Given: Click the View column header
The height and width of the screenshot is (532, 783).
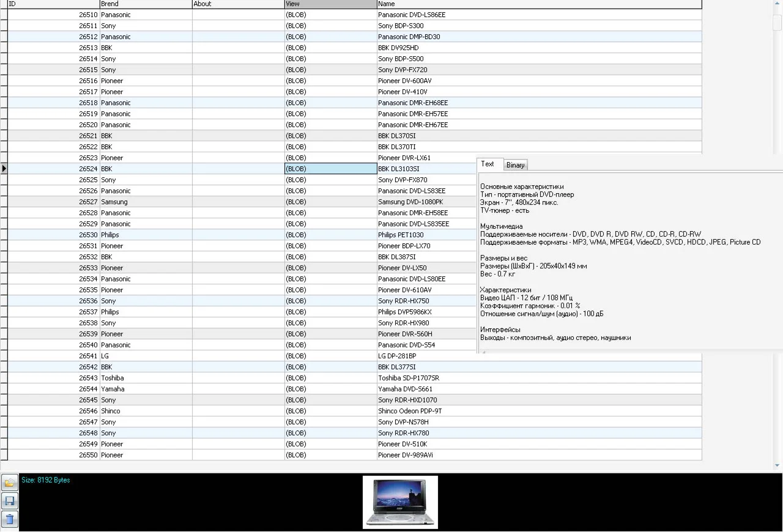Looking at the screenshot, I should pos(330,4).
